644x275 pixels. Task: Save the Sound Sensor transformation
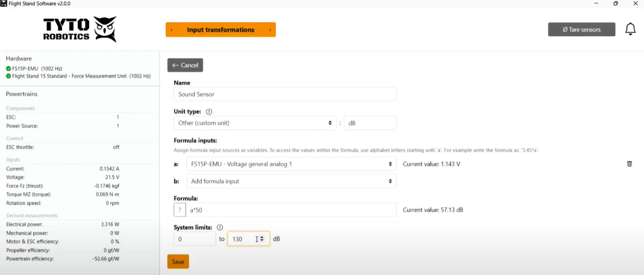tap(178, 262)
